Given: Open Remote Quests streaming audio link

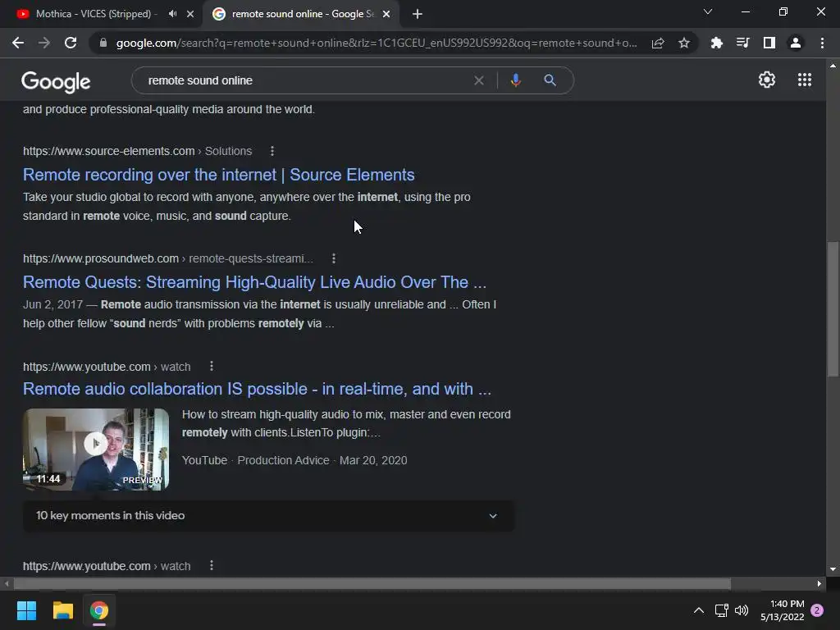Looking at the screenshot, I should [254, 282].
